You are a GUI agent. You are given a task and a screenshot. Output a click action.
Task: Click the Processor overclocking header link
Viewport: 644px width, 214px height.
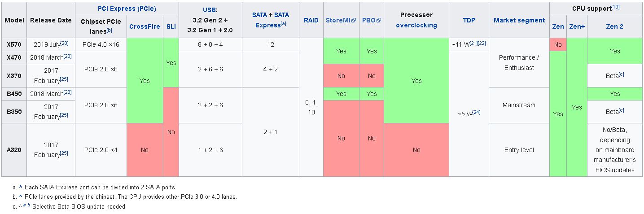pyautogui.click(x=416, y=25)
